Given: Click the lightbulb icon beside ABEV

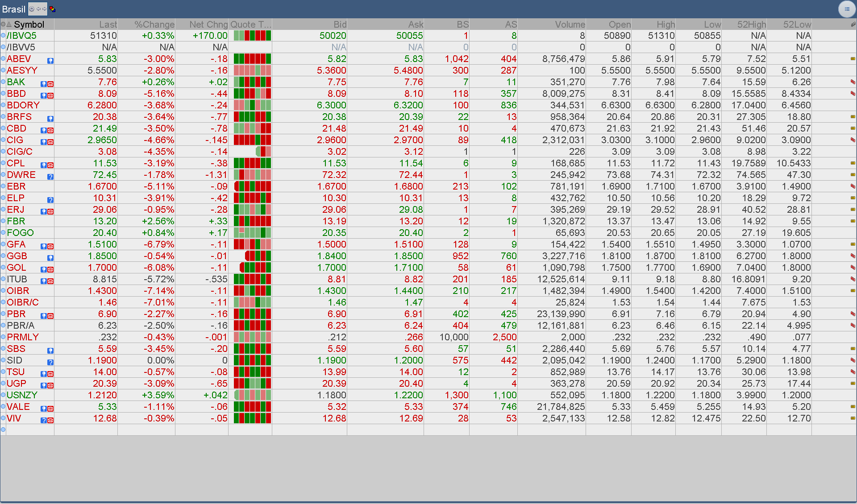Looking at the screenshot, I should 50,61.
